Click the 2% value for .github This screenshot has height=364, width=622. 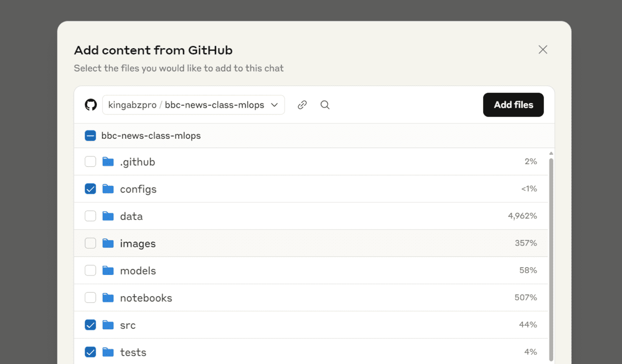[x=531, y=162]
